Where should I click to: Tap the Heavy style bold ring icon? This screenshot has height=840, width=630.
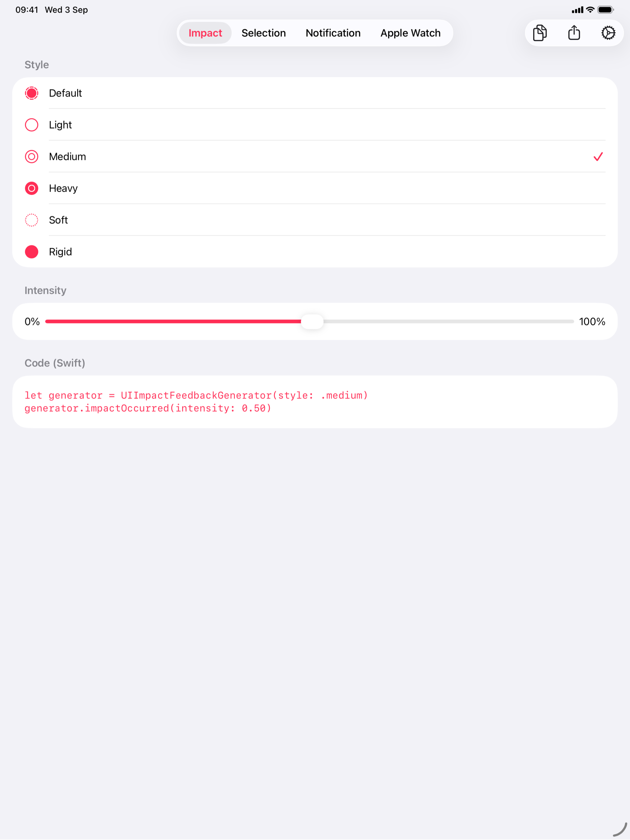click(32, 188)
